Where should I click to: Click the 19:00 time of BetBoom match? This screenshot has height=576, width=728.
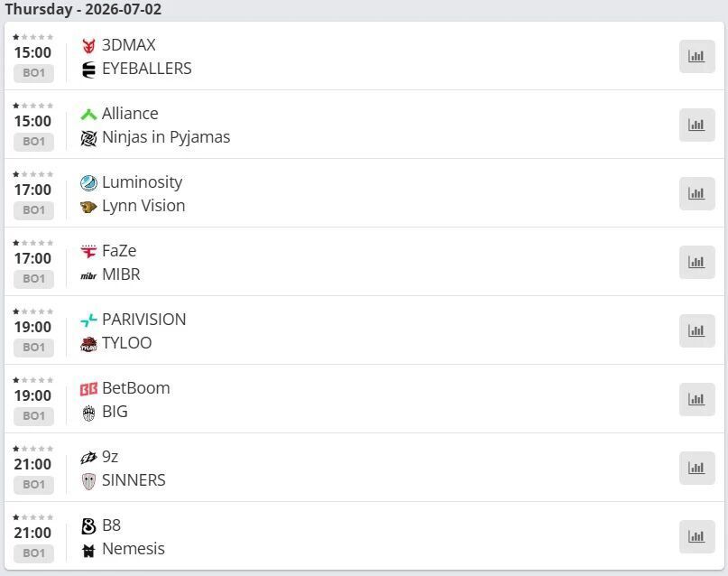click(32, 395)
